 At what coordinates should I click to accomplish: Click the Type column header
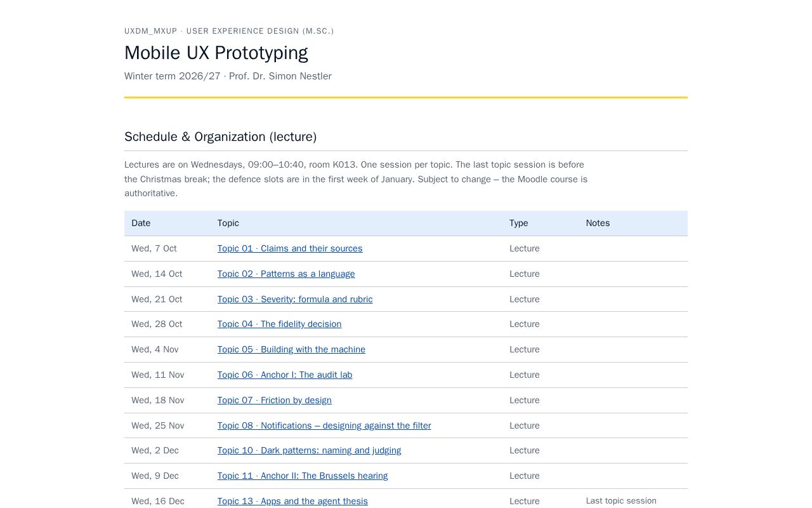[x=540, y=223]
